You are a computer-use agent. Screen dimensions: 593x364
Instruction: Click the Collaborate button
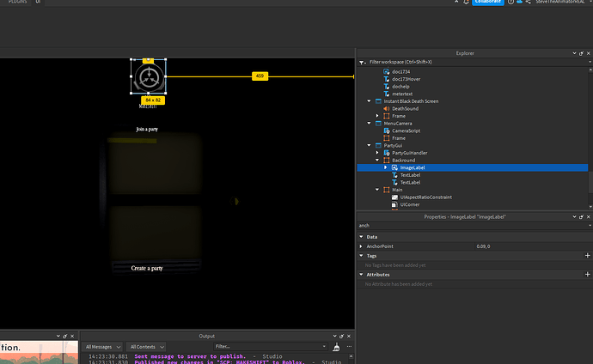pyautogui.click(x=487, y=2)
